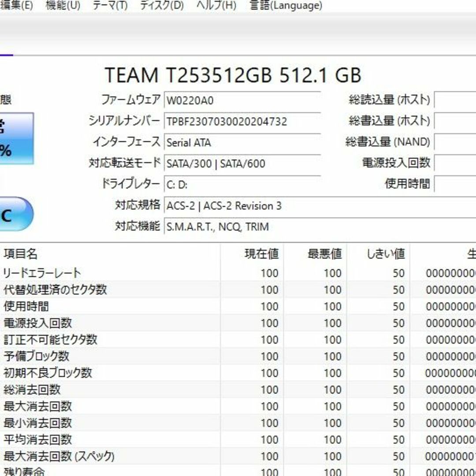This screenshot has height=476, width=476.
Task: Select the リードエラーレート attribute row
Action: [238, 273]
